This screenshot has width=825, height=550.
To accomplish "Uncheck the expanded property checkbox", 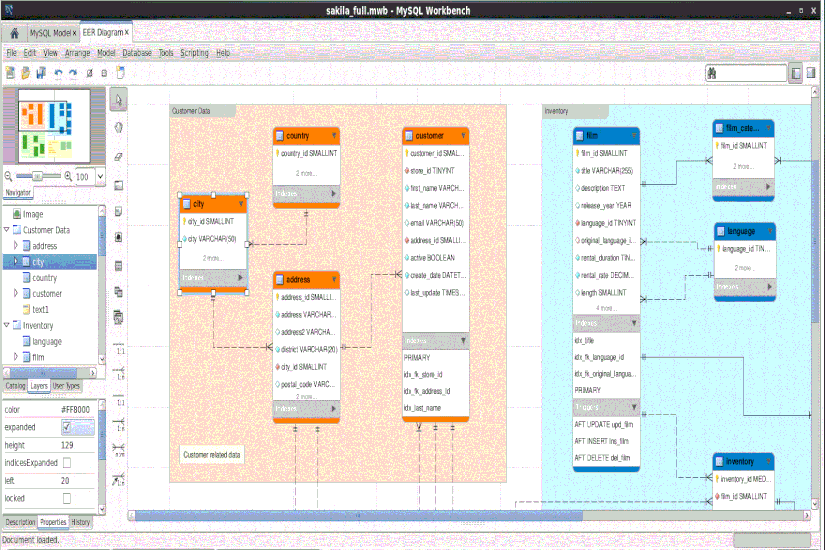I will pyautogui.click(x=67, y=427).
